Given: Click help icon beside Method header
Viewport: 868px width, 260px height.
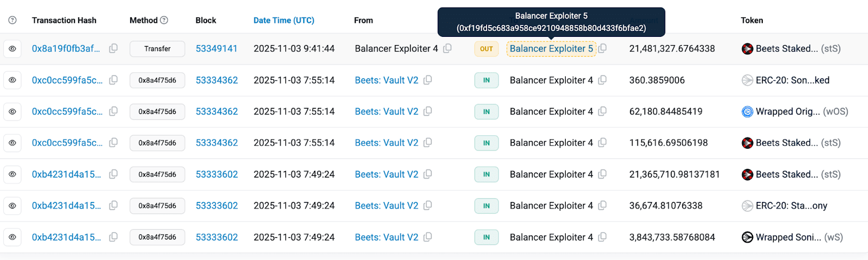Looking at the screenshot, I should point(164,20).
